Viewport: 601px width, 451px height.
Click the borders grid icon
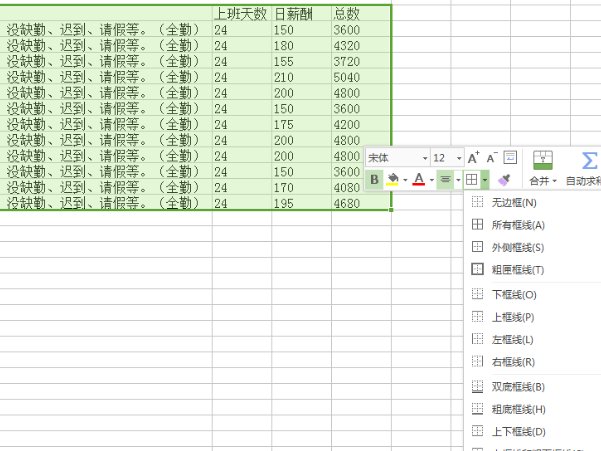coord(472,179)
